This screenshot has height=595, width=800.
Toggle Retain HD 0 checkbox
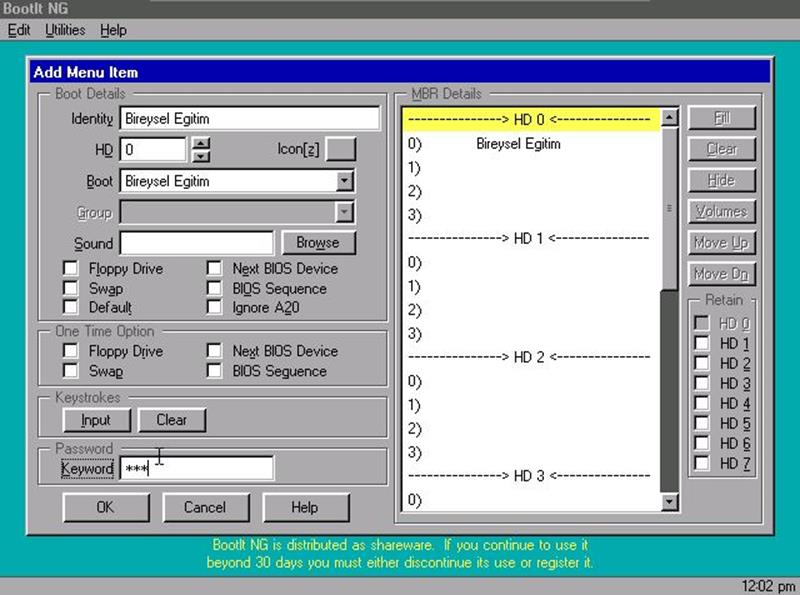pyautogui.click(x=702, y=323)
